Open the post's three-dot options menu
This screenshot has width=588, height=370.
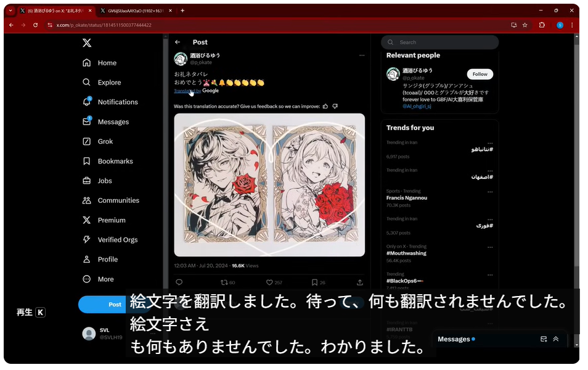362,55
